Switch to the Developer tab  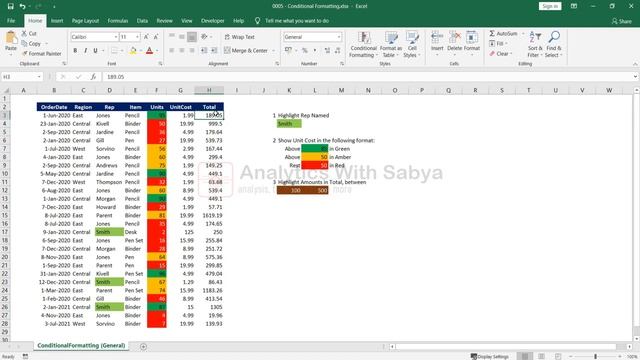pos(213,21)
